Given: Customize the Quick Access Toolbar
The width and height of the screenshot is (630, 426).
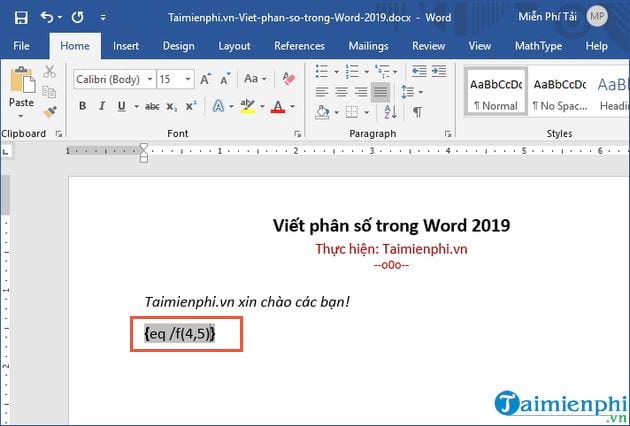Looking at the screenshot, I should click(103, 18).
